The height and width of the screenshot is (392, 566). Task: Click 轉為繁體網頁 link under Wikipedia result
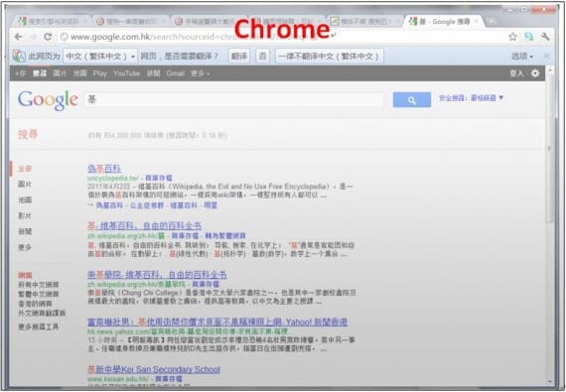coord(225,236)
